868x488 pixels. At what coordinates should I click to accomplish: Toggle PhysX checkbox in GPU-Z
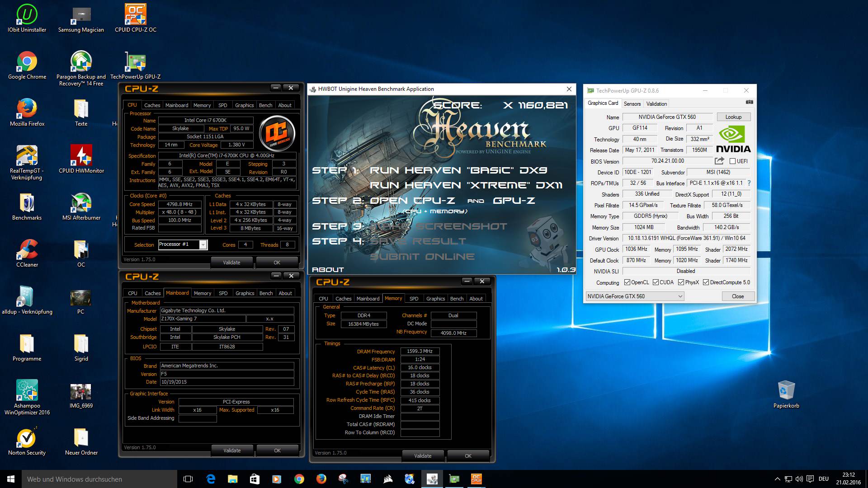click(681, 282)
